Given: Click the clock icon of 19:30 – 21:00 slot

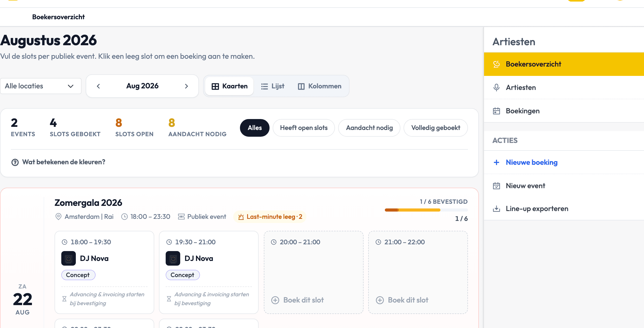Looking at the screenshot, I should tap(169, 242).
